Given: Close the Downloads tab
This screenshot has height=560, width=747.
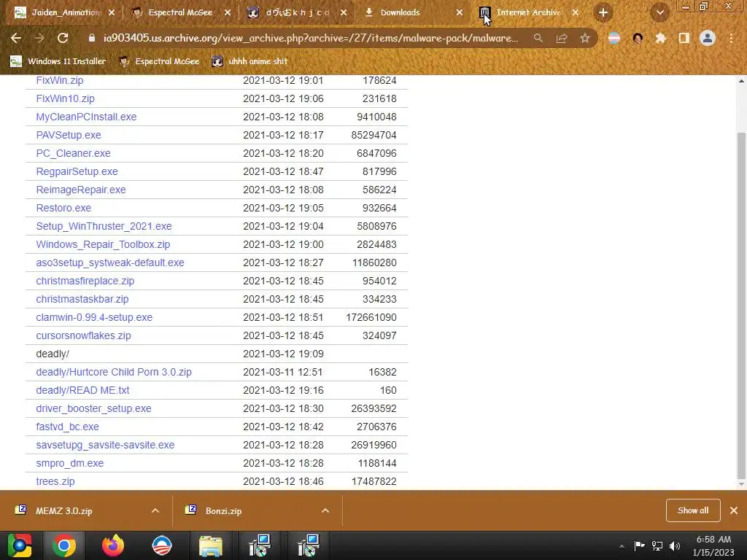Looking at the screenshot, I should point(460,12).
